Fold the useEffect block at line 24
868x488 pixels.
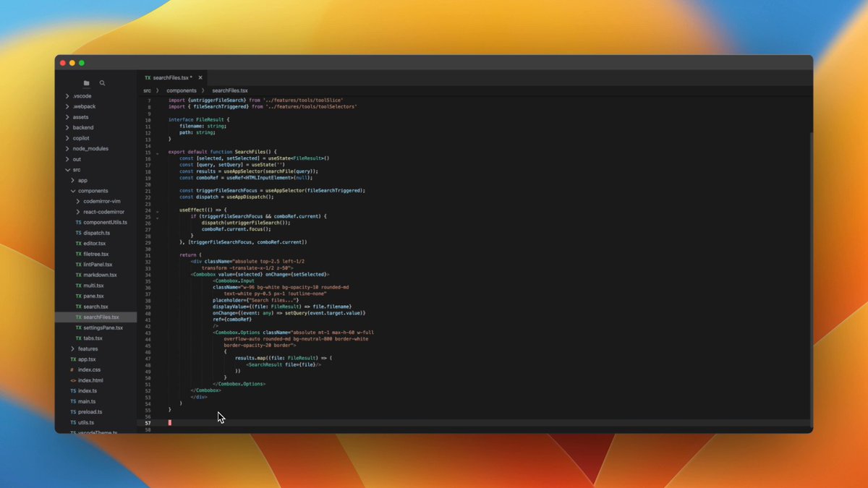[x=157, y=210]
